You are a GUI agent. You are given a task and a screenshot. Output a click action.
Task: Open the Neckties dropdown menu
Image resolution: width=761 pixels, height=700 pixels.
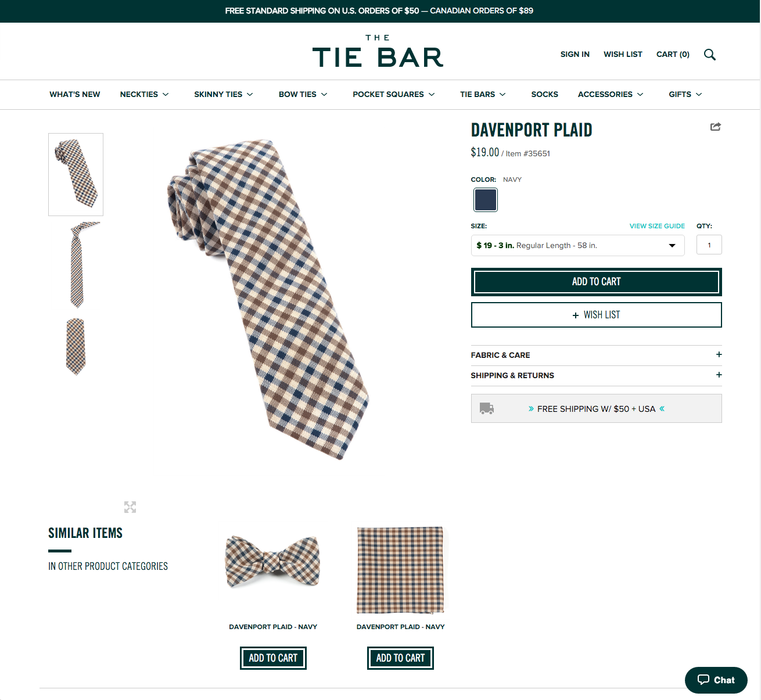pos(144,94)
